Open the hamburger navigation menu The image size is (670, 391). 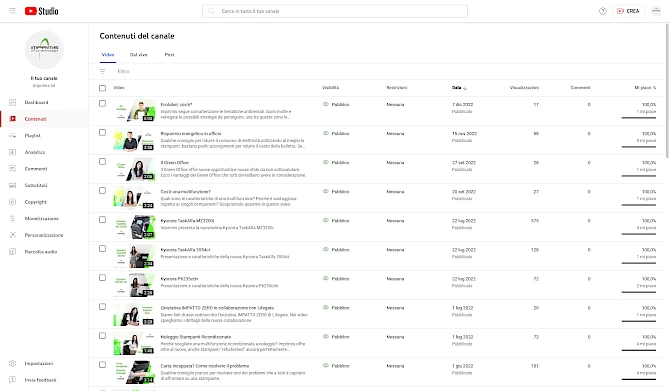coord(12,11)
